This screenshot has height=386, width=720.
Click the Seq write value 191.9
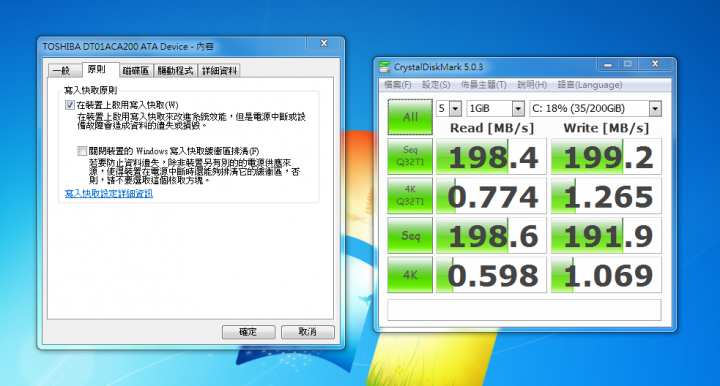[606, 235]
